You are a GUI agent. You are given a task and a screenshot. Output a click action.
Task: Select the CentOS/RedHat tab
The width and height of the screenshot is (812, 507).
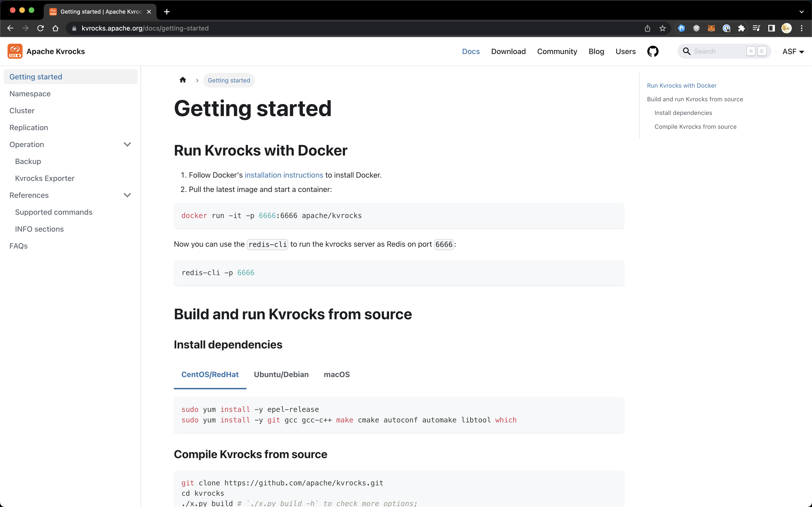(x=210, y=374)
